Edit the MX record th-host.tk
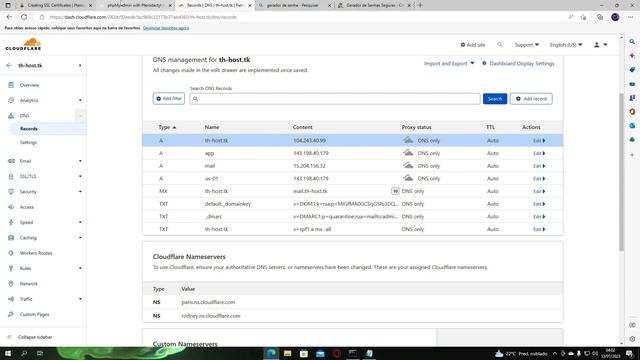640x360 pixels. [x=539, y=191]
